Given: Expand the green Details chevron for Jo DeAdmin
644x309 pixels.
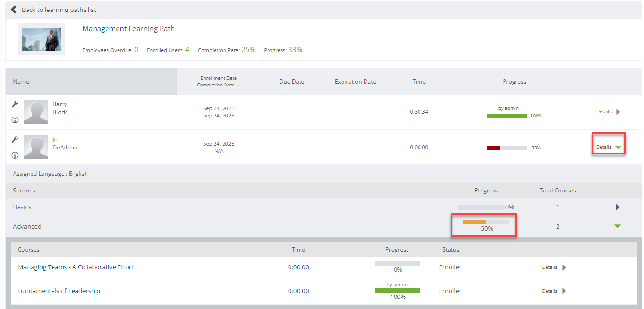Looking at the screenshot, I should tap(617, 147).
